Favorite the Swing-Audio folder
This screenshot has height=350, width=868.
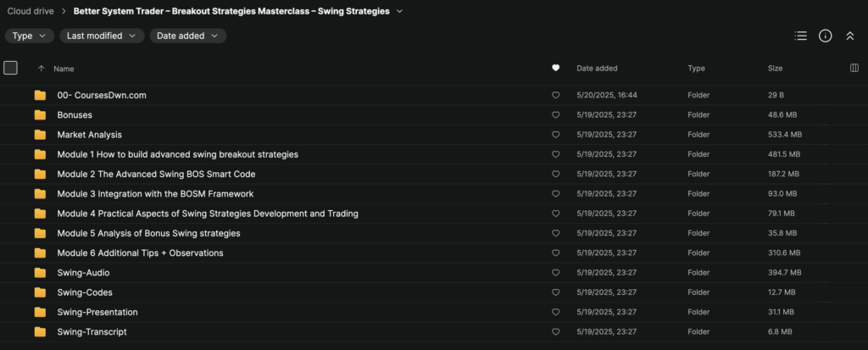tap(556, 273)
